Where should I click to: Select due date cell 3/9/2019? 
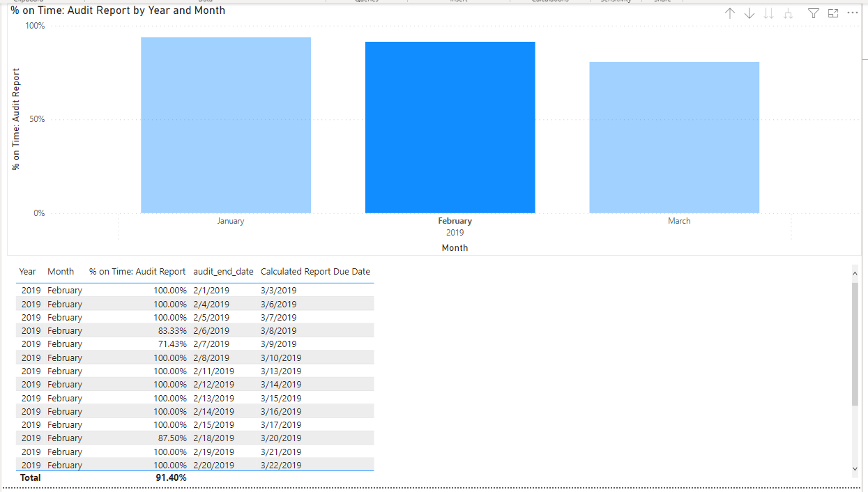point(279,344)
